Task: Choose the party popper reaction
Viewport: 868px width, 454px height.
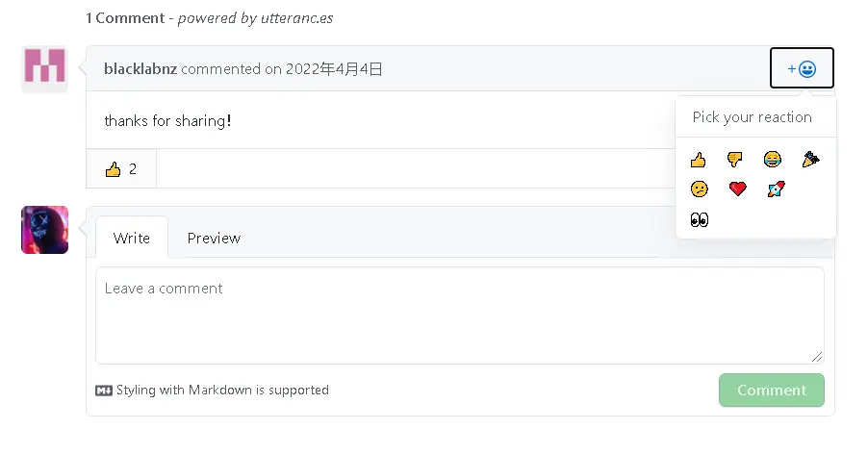Action: click(x=810, y=160)
